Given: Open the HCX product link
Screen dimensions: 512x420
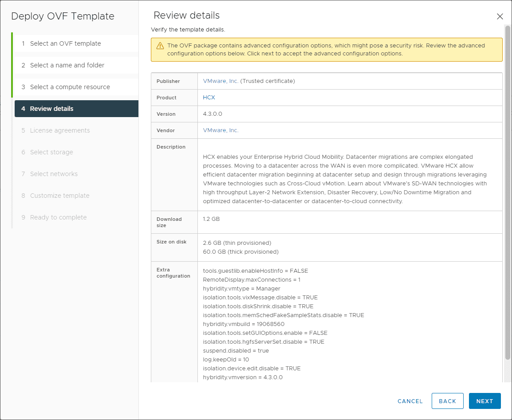Looking at the screenshot, I should tap(209, 98).
